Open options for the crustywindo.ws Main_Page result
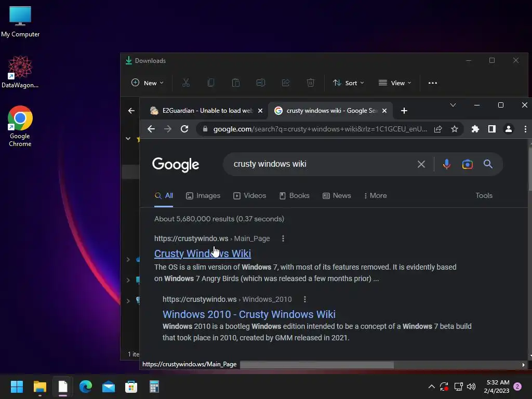The width and height of the screenshot is (532, 399). [283, 238]
